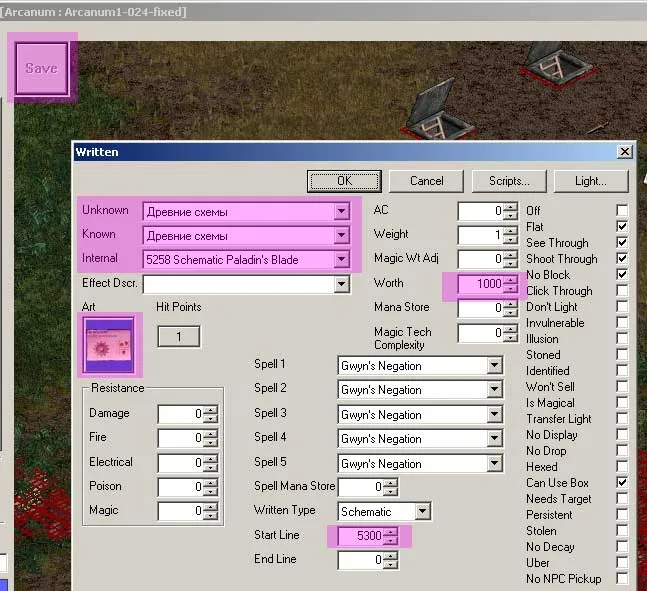Screen dimensions: 647x591
Task: Click the Art thumbnail image
Action: 109,345
